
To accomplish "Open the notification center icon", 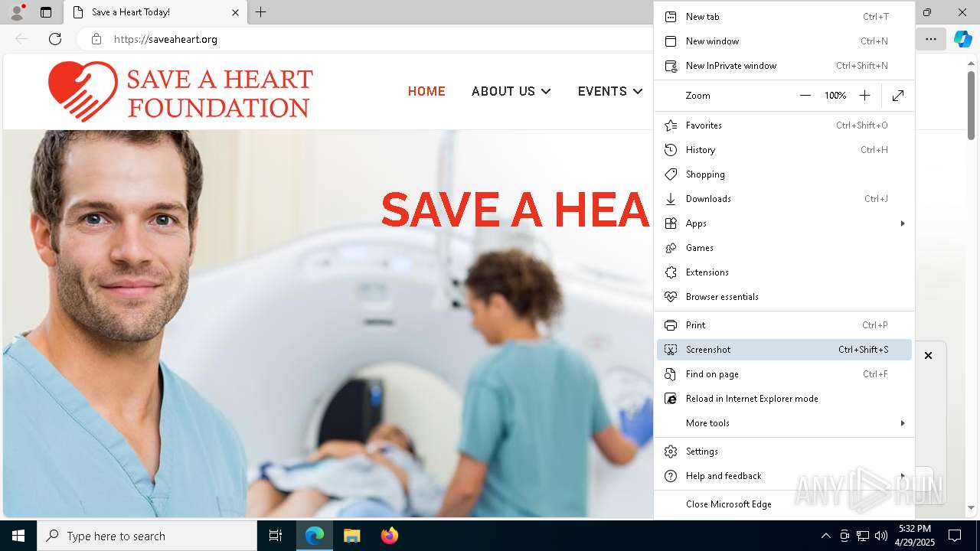I will tap(955, 536).
